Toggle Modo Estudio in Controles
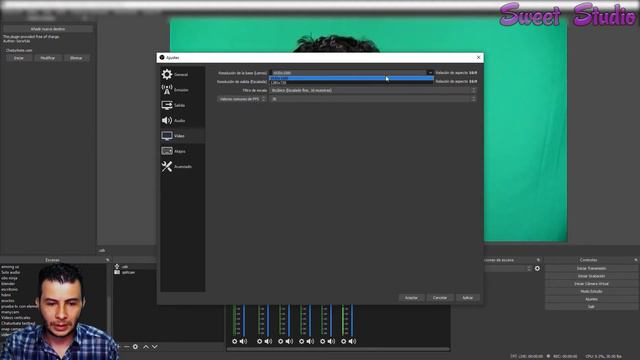Screen dimensions: 640x360 point(591,291)
